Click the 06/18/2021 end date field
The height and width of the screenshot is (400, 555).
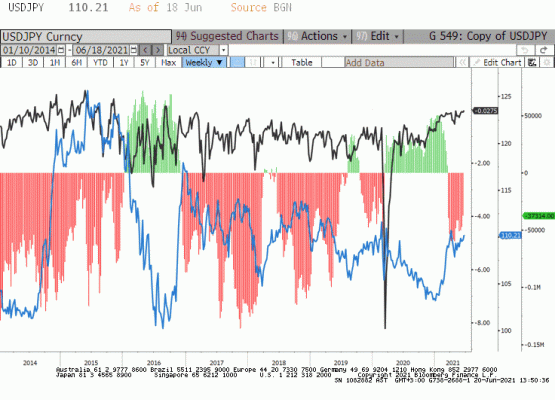[x=102, y=50]
